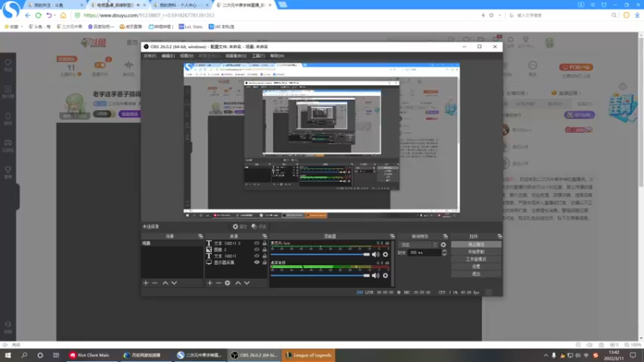Click Stop Streaming button in Controls
644x362 pixels.
(476, 245)
